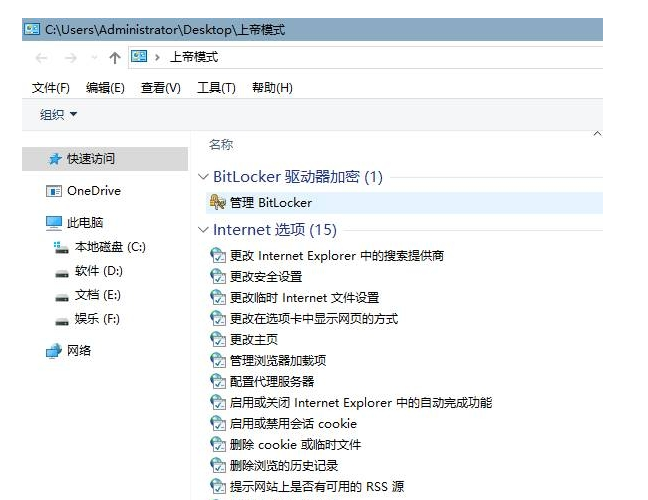Select 更改 Internet Explorer 中的搜索提供商
This screenshot has width=648, height=500.
[337, 256]
